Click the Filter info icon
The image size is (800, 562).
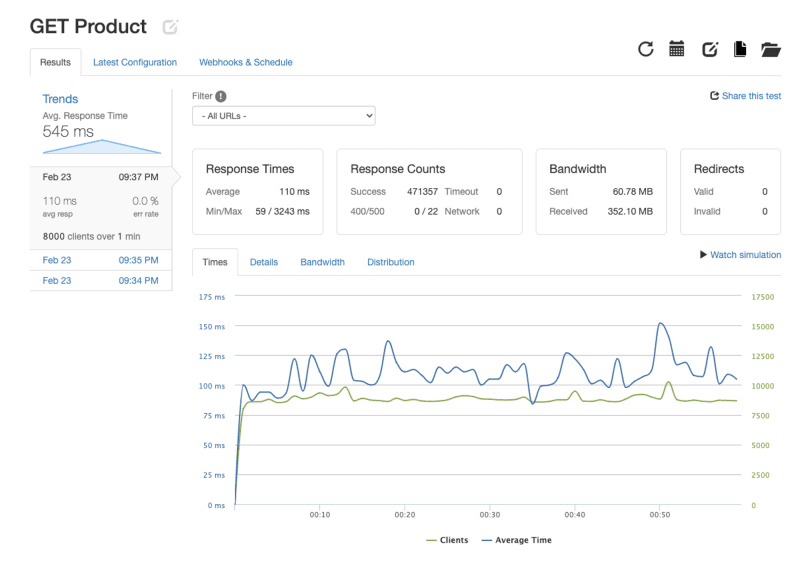coord(221,96)
